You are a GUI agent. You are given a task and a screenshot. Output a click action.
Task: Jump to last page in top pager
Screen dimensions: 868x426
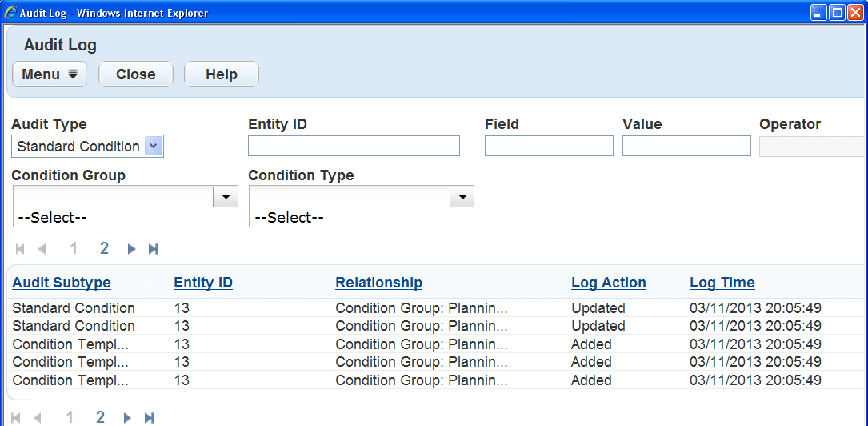pyautogui.click(x=153, y=249)
